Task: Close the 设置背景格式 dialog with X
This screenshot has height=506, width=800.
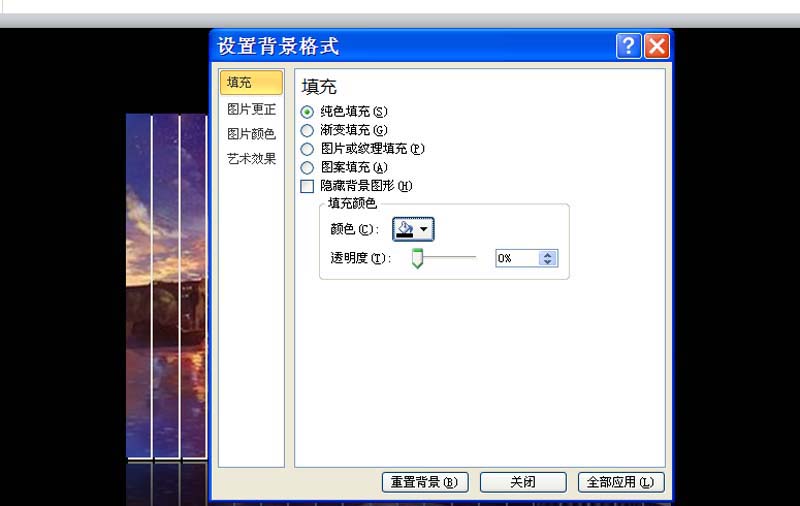Action: [x=657, y=46]
